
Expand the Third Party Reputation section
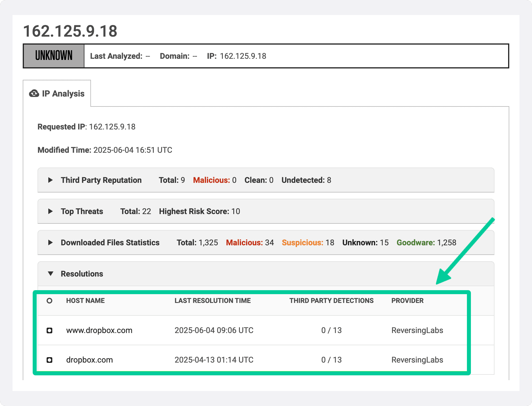(x=101, y=180)
